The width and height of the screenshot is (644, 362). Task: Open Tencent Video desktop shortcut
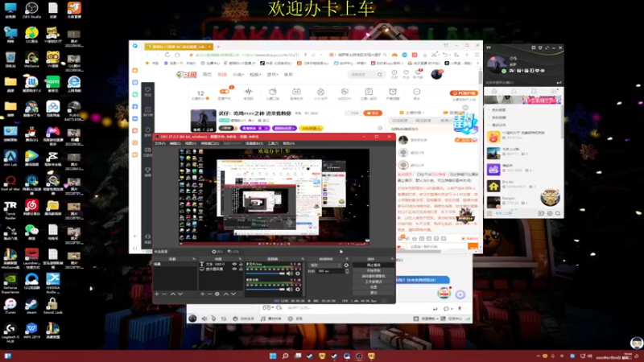point(31,158)
